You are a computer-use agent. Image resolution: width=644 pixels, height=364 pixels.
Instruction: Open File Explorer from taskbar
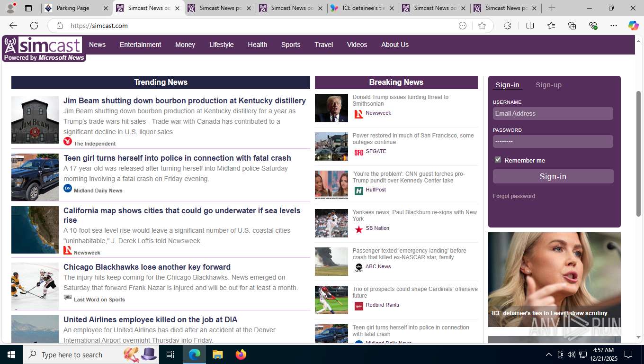click(217, 355)
